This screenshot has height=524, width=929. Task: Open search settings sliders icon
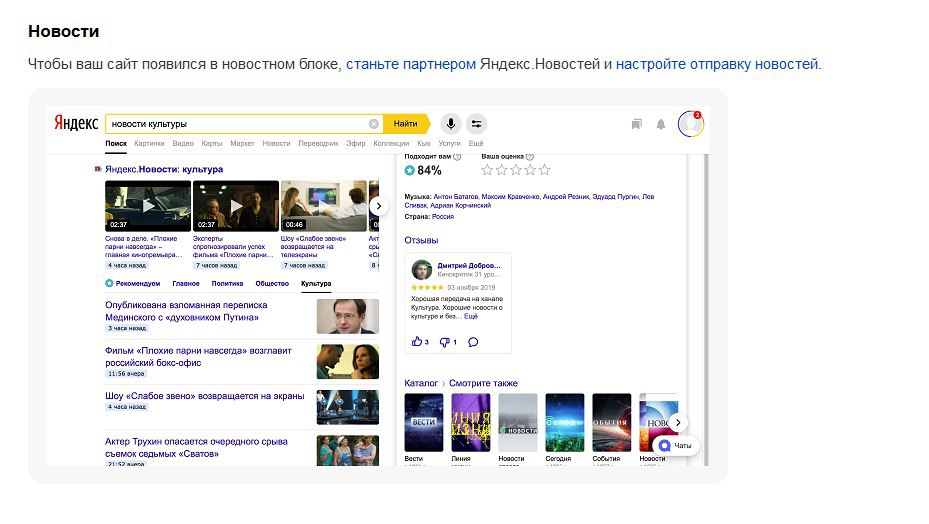coord(476,124)
